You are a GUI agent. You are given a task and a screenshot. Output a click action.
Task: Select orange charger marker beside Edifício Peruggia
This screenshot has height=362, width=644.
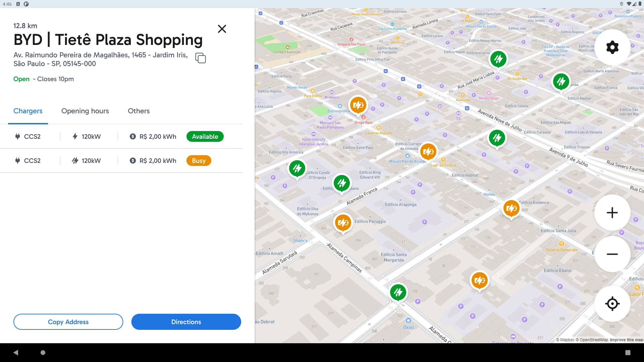point(343,223)
